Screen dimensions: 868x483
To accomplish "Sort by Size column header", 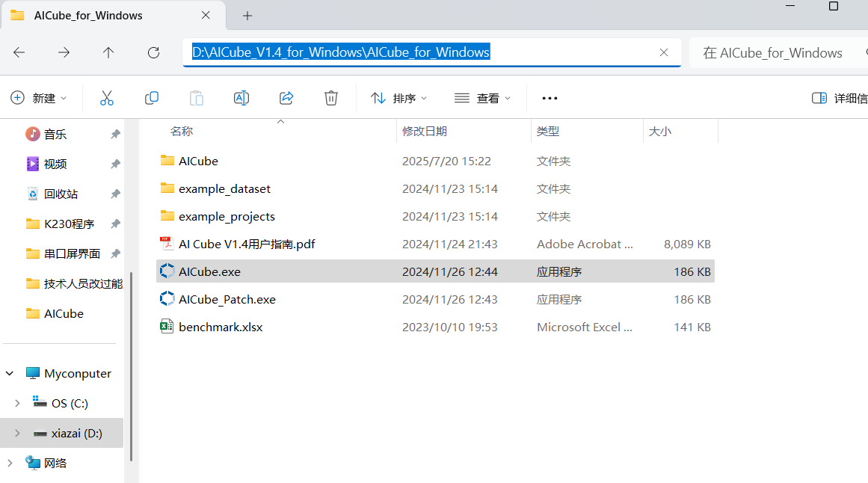I will click(660, 132).
